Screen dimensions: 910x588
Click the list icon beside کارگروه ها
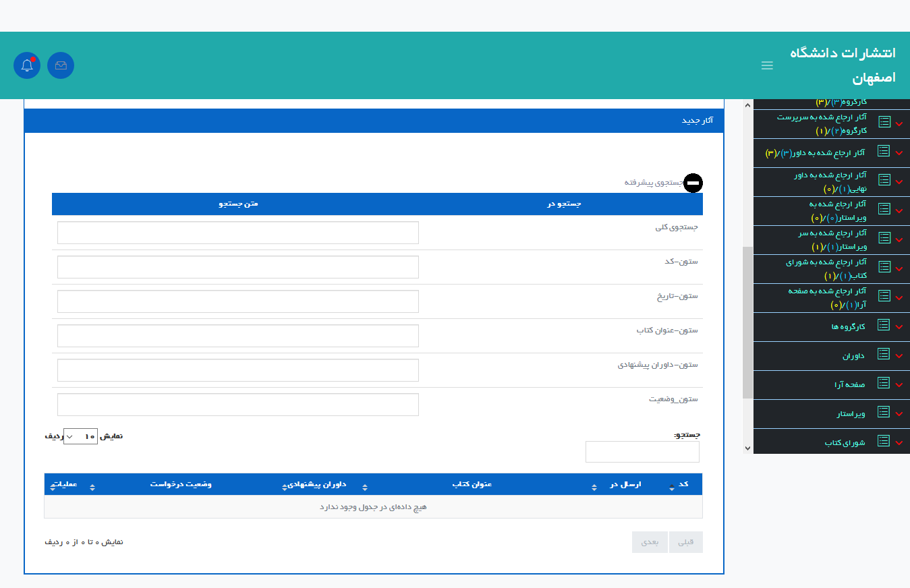[884, 325]
